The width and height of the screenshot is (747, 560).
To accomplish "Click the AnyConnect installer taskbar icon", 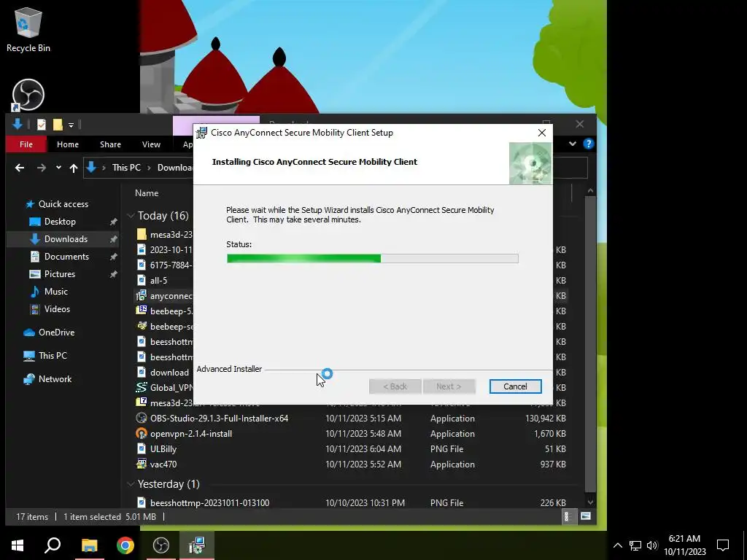I will click(197, 545).
